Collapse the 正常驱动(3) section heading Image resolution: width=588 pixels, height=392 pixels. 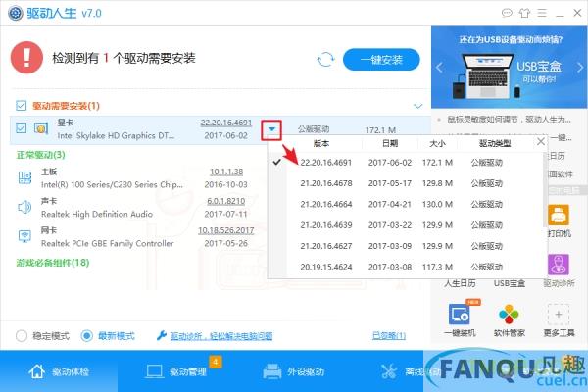tap(40, 155)
